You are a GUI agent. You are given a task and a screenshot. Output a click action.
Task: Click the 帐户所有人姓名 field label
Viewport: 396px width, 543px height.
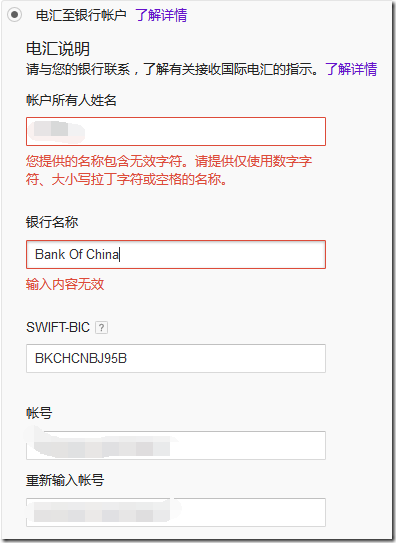71,100
